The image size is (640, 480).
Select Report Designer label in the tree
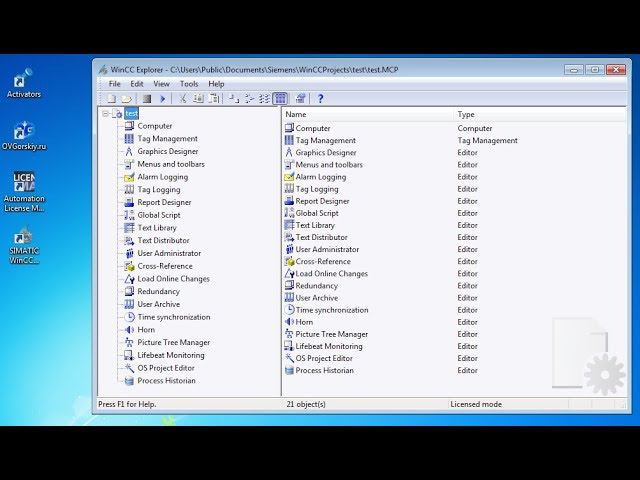pyautogui.click(x=164, y=202)
